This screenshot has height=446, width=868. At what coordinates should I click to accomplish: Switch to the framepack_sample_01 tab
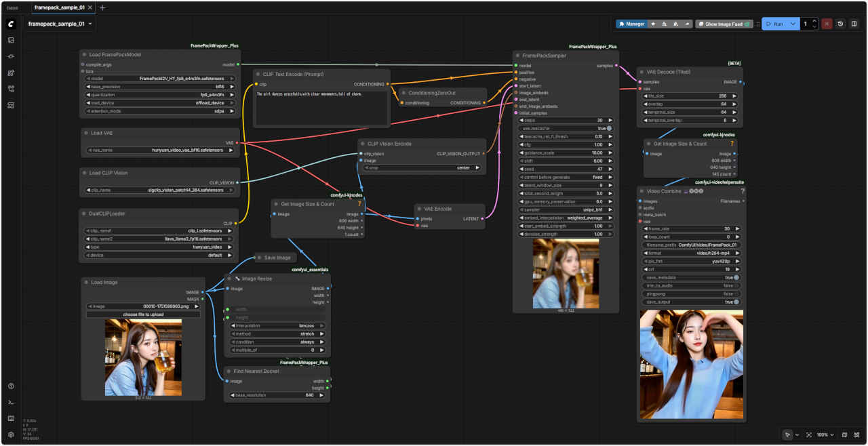[59, 7]
